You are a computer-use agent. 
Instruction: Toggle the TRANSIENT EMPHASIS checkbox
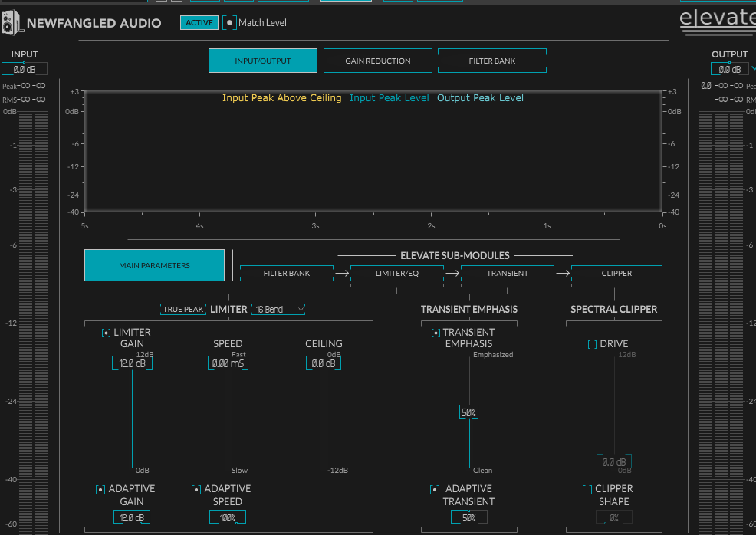[x=436, y=333]
